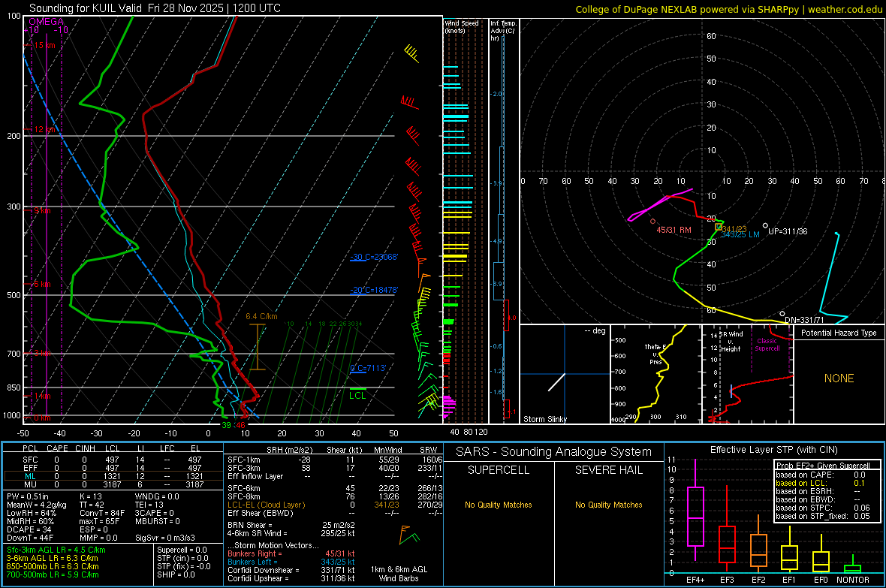Viewport: 886px width, 588px height.
Task: Open the weather.cod.edu NEXLAB credit text
Action: click(728, 9)
